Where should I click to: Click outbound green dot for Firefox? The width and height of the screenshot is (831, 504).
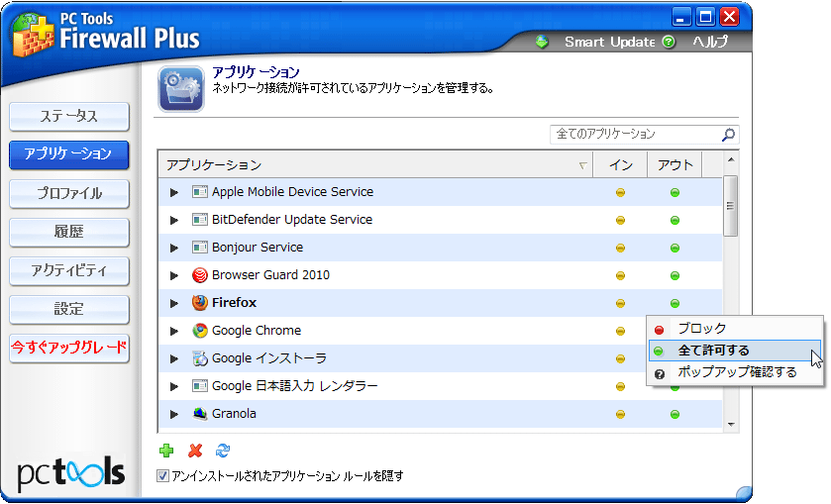pyautogui.click(x=675, y=303)
